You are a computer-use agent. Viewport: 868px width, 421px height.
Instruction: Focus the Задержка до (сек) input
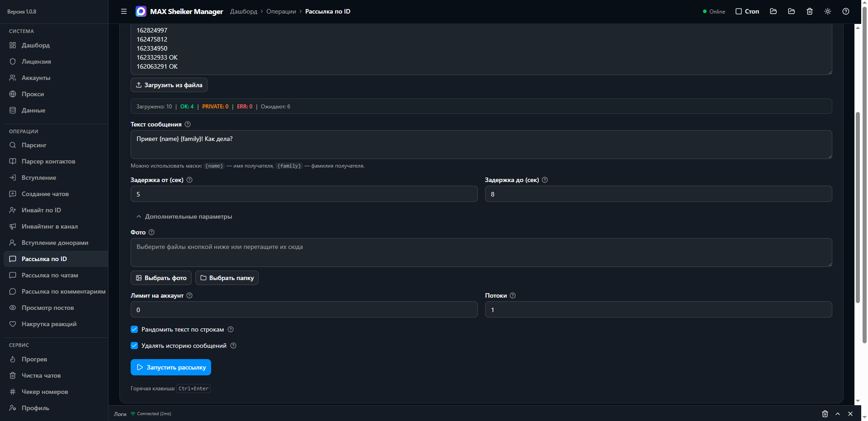click(659, 194)
